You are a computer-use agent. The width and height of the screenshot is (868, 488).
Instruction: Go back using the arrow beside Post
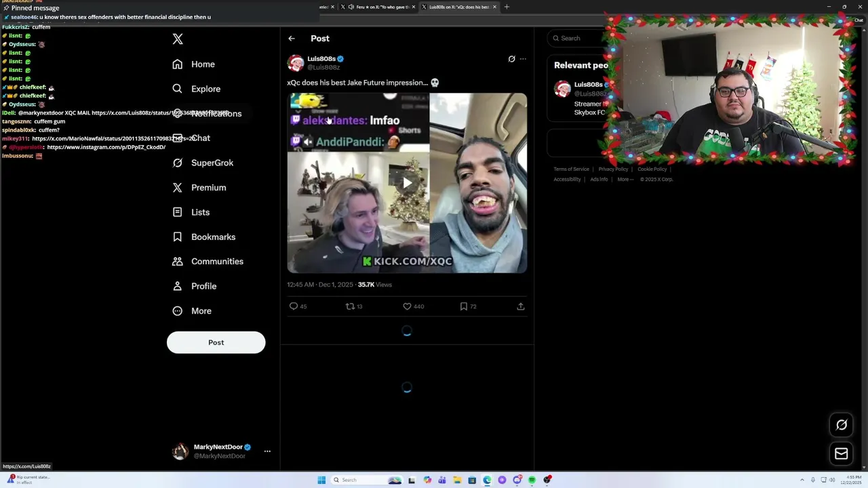tap(292, 39)
